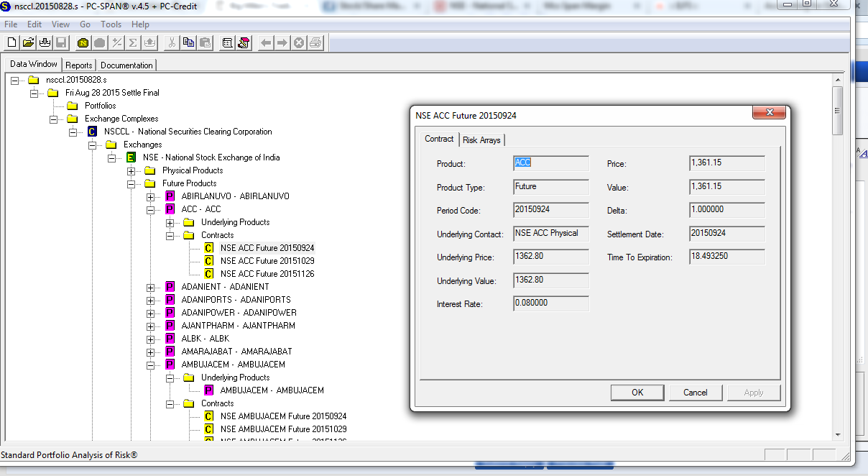Click the New file toolbar icon
868x476 pixels.
(x=11, y=42)
